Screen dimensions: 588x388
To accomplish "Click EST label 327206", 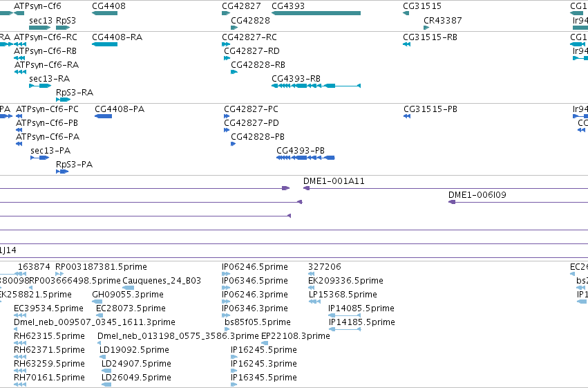I will (324, 267).
